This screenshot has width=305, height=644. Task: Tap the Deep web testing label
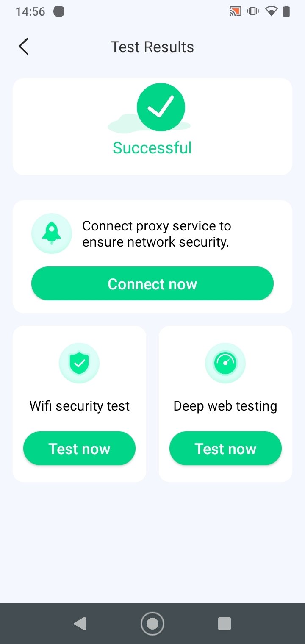(225, 406)
